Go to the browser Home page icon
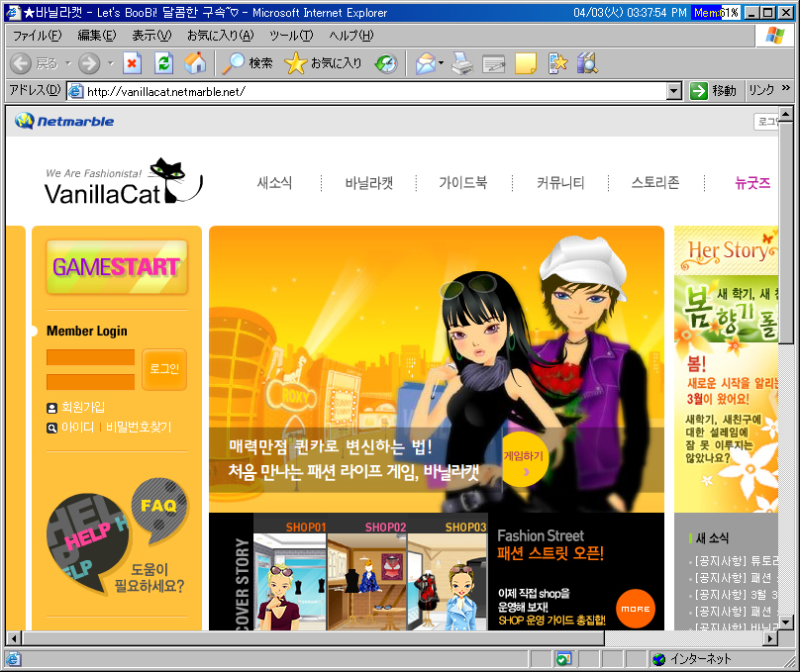 [195, 63]
